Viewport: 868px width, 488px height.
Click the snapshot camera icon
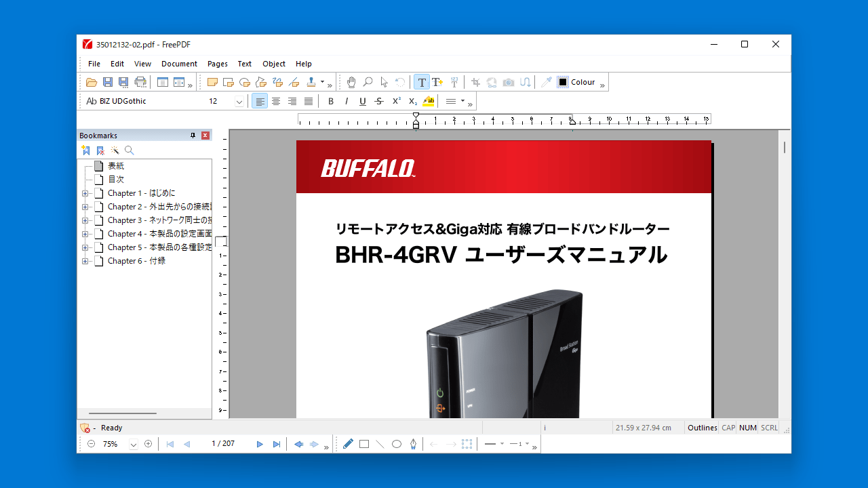[508, 82]
